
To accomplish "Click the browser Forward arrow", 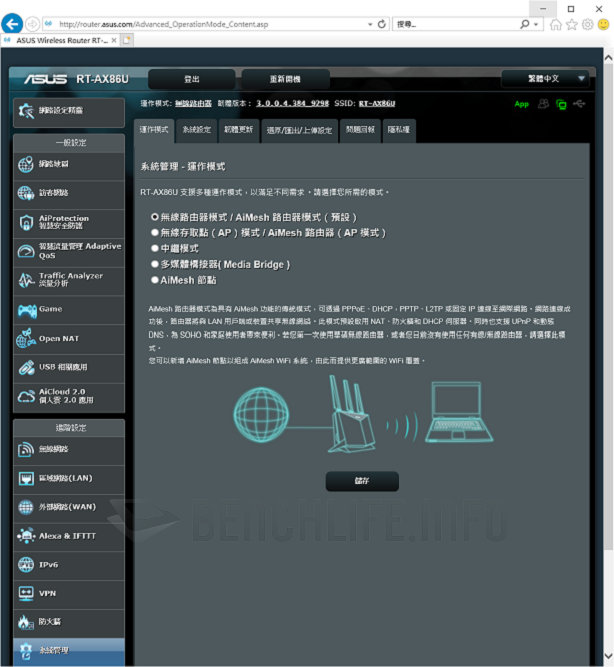I will pyautogui.click(x=32, y=24).
